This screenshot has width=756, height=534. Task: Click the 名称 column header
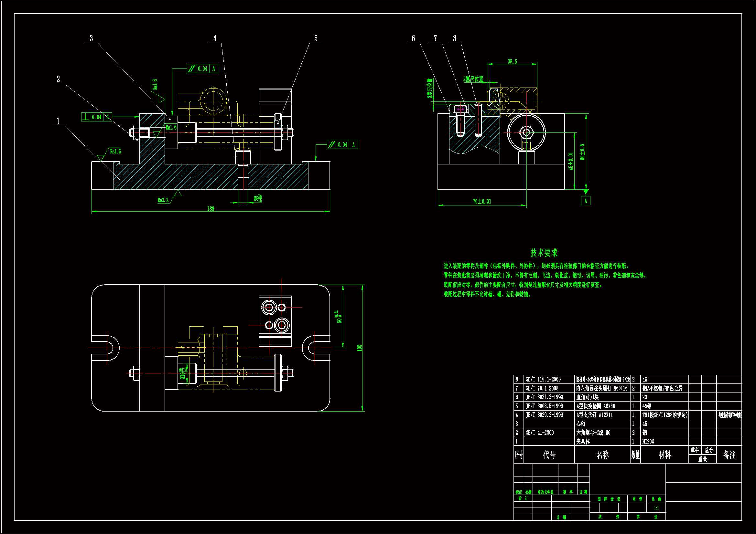pos(602,455)
